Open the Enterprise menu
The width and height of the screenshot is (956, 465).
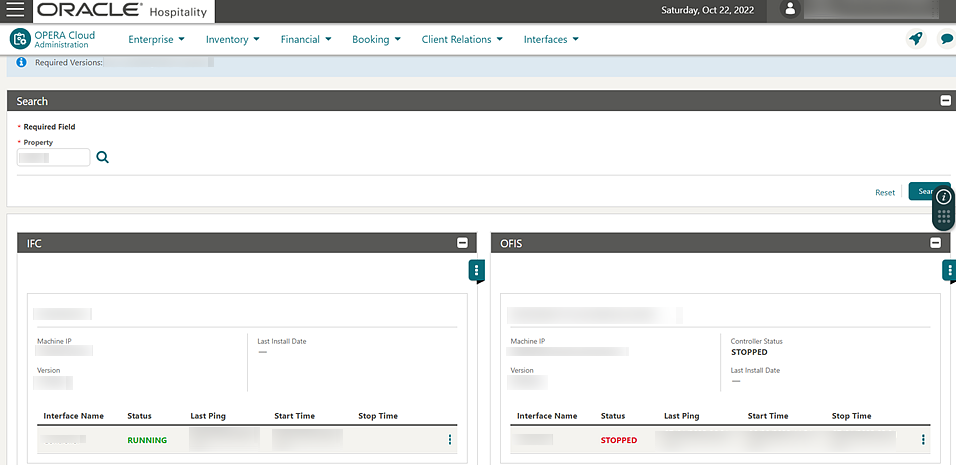point(156,39)
